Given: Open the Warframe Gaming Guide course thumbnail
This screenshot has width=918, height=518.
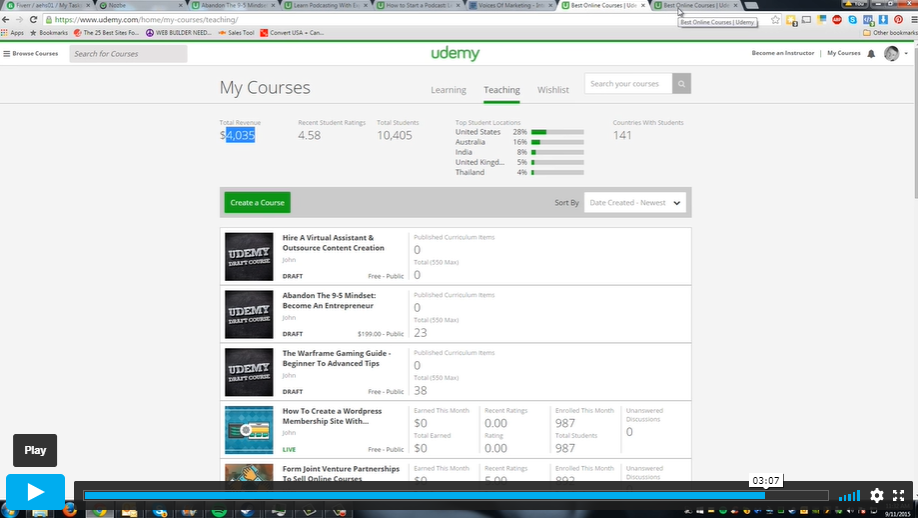Looking at the screenshot, I should [249, 372].
